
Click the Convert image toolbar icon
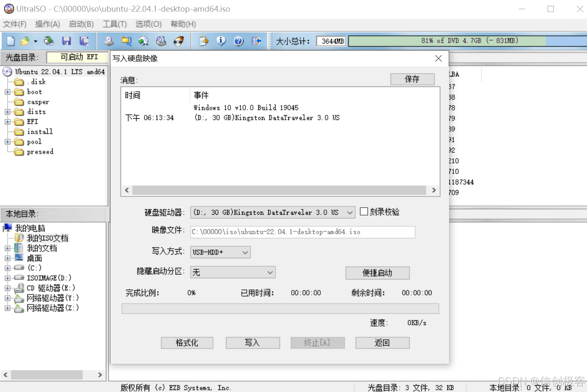[126, 41]
